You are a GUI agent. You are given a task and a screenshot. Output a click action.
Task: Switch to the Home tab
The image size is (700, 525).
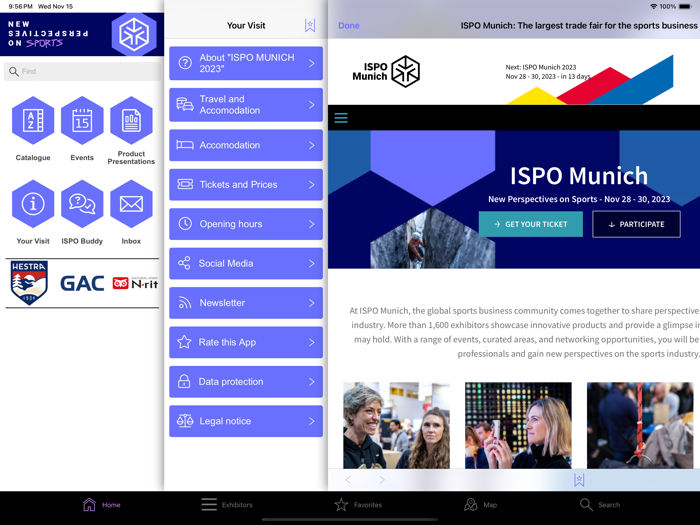pyautogui.click(x=101, y=504)
